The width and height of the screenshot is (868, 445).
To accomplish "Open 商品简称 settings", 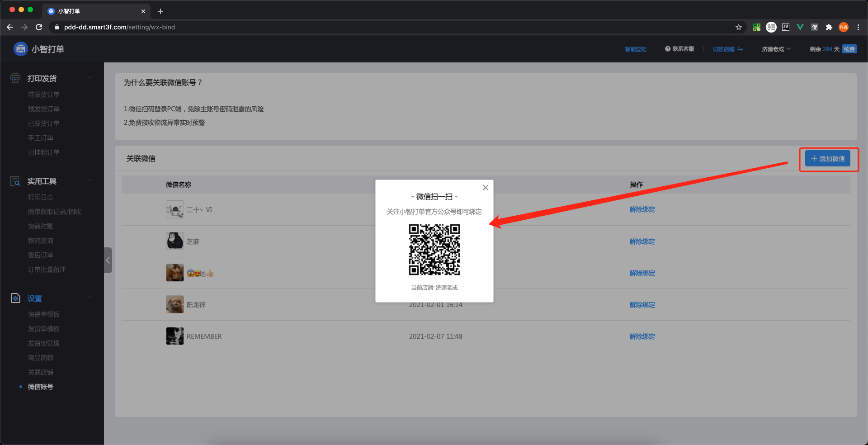I will 41,358.
